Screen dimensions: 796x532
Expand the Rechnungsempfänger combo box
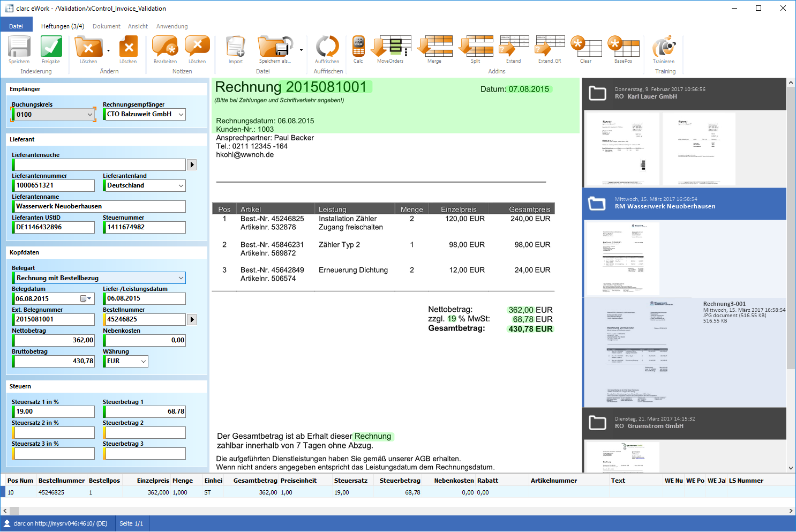coord(181,115)
